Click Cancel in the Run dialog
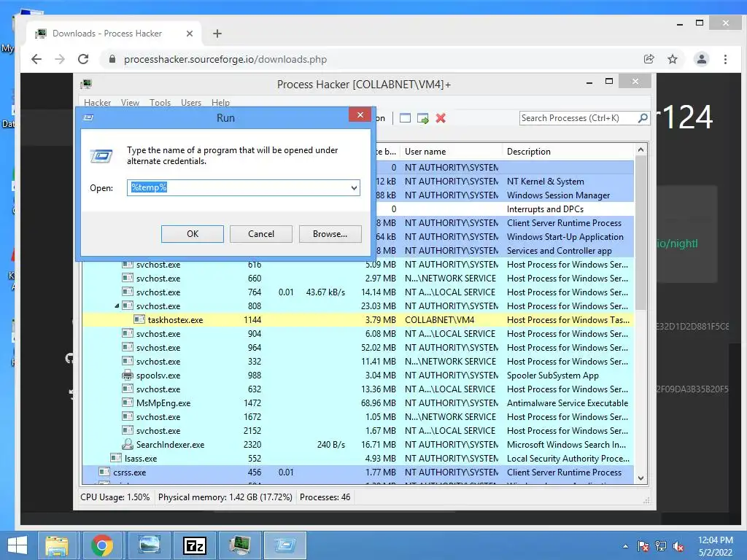 [261, 234]
